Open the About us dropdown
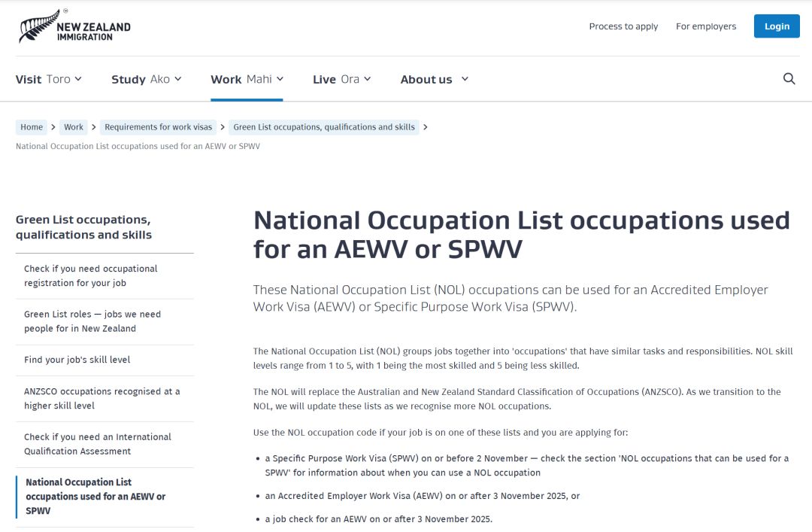The width and height of the screenshot is (812, 532). (435, 79)
